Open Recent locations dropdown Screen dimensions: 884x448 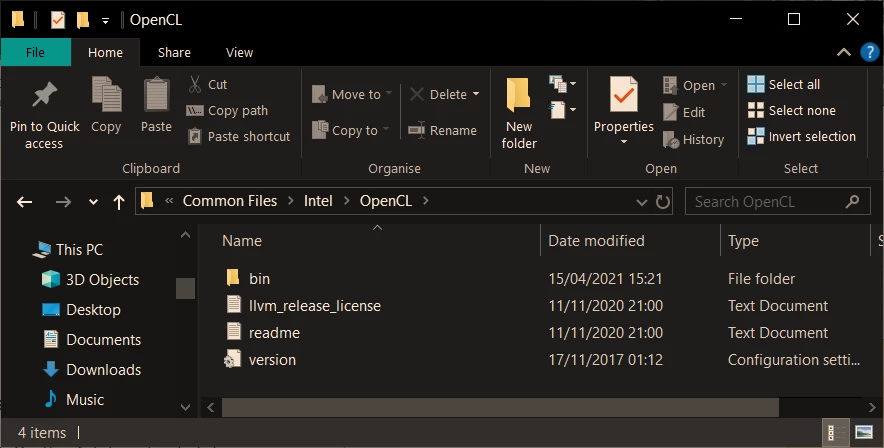[94, 202]
